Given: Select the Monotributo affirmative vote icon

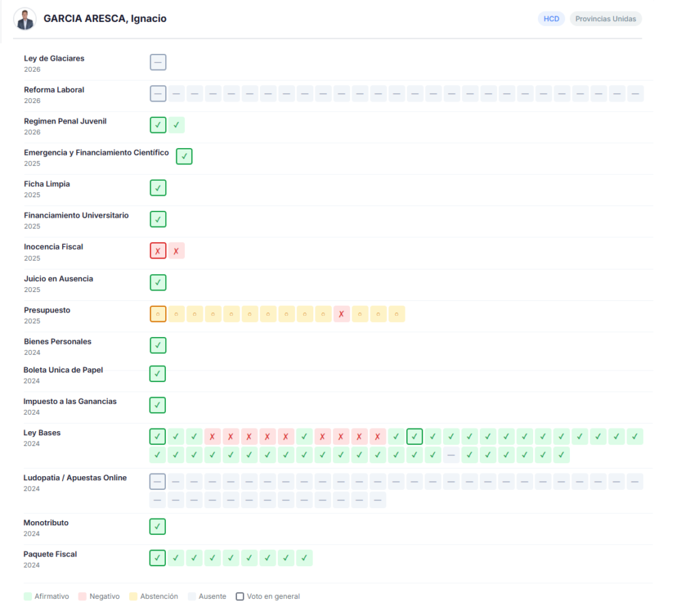Looking at the screenshot, I should coord(158,526).
